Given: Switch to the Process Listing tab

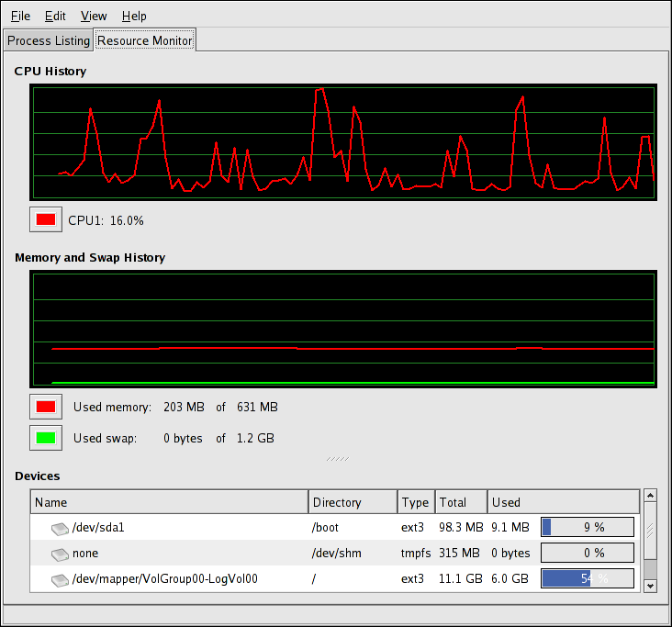Looking at the screenshot, I should (49, 40).
